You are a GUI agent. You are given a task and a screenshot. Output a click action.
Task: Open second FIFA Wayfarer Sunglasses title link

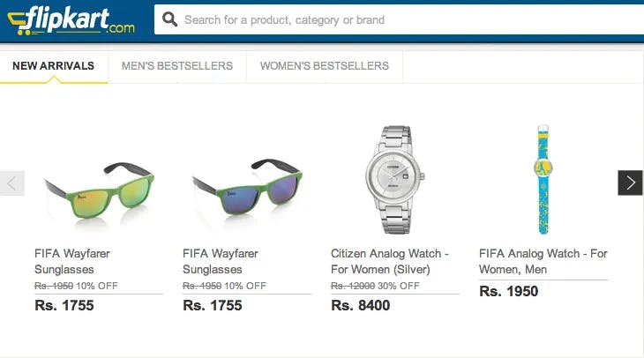(x=221, y=262)
